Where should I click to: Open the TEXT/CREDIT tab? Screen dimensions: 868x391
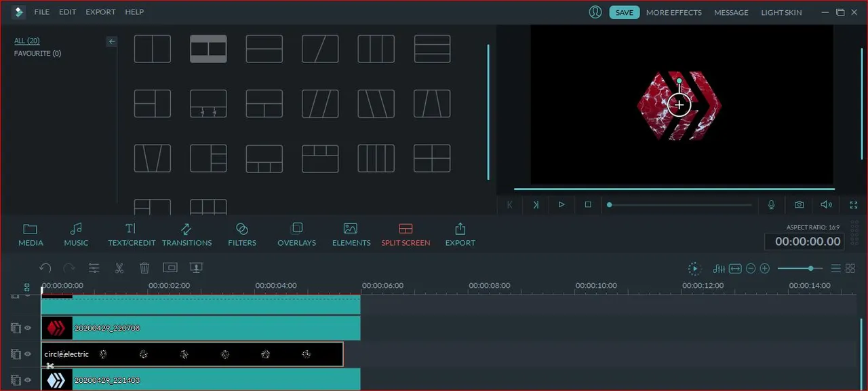coord(132,235)
